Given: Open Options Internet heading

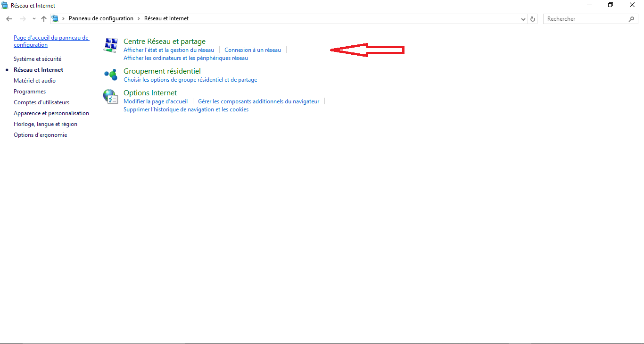Looking at the screenshot, I should [x=150, y=92].
